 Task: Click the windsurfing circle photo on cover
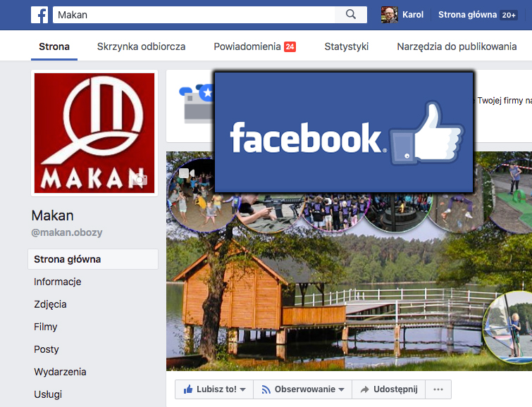click(x=507, y=327)
